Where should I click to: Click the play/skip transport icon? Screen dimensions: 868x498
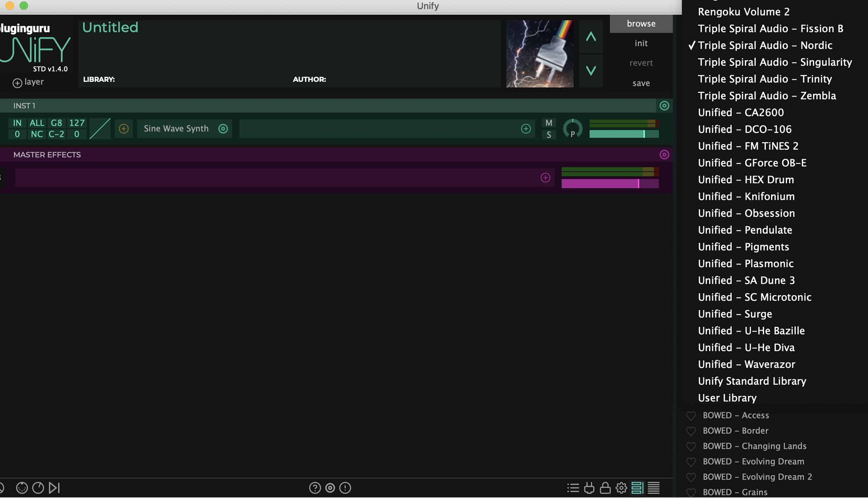pyautogui.click(x=54, y=488)
